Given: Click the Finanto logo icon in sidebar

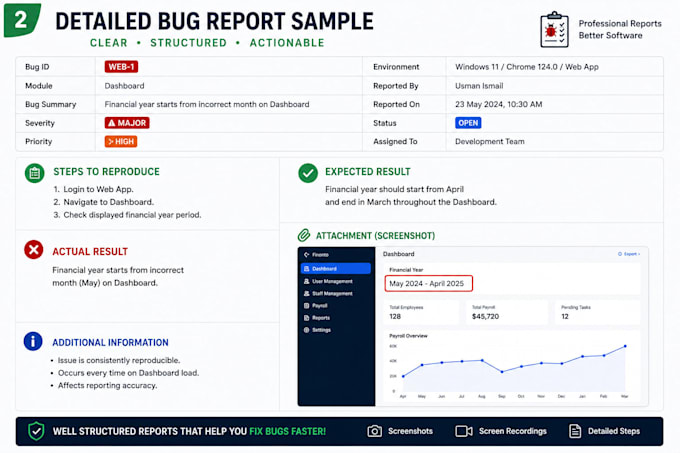Looking at the screenshot, I should pyautogui.click(x=307, y=254).
